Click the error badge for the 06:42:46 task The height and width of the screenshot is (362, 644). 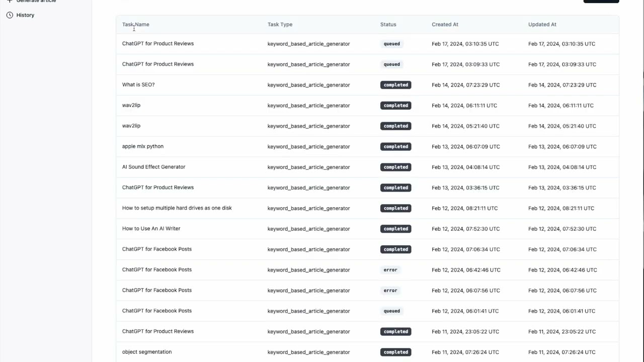390,270
